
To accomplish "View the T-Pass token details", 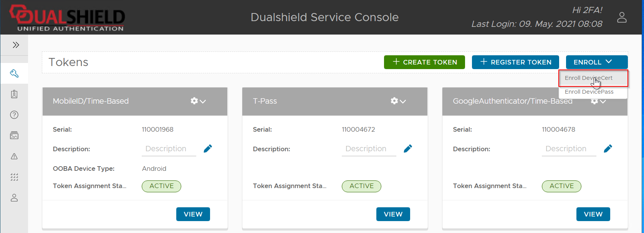I will click(393, 214).
